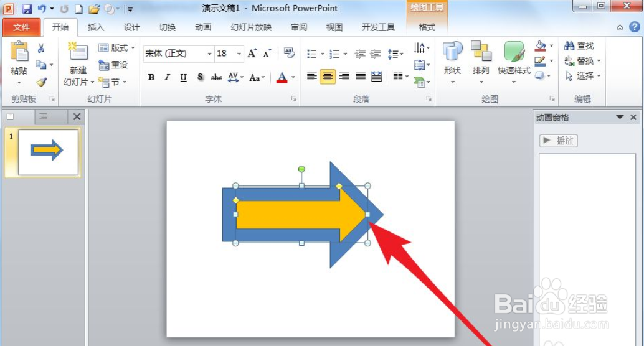644x346 pixels.
Task: Click the Play (播放) animation button
Action: 559,141
